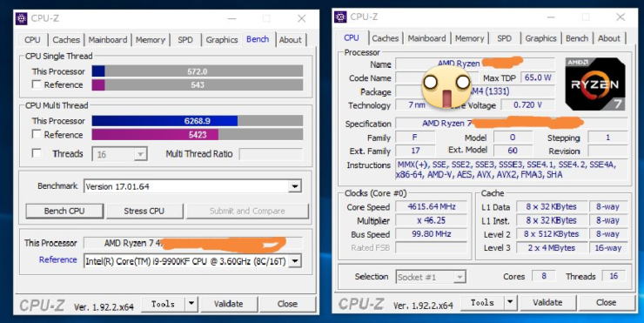The height and width of the screenshot is (323, 644).
Task: Click CPU-Z app icon in right window title bar
Action: [340, 17]
